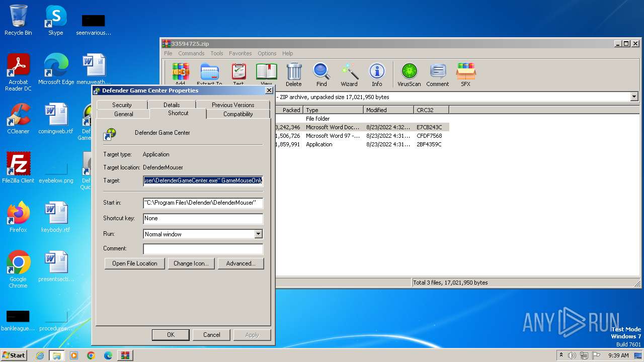Open Windows Media Player taskbar icon
The image size is (644, 362).
pyautogui.click(x=74, y=355)
